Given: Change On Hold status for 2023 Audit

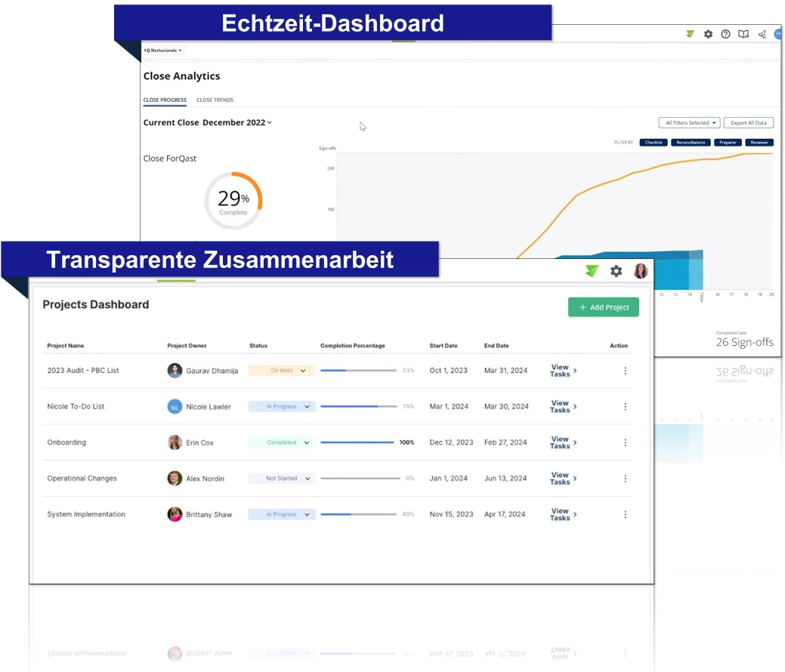Looking at the screenshot, I should [x=281, y=371].
